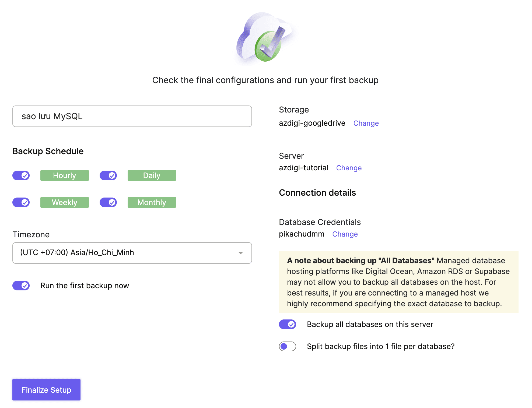The image size is (532, 408).
Task: Turn off the Weekly backup toggle
Action: [x=21, y=202]
